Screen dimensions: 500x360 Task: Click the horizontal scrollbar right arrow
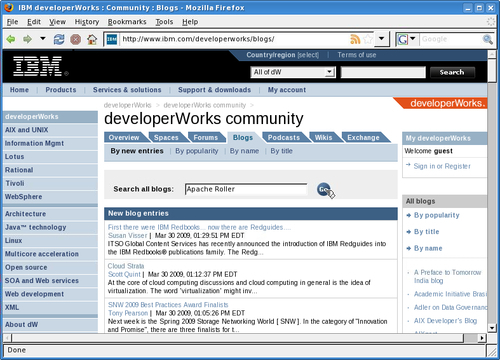(x=481, y=338)
